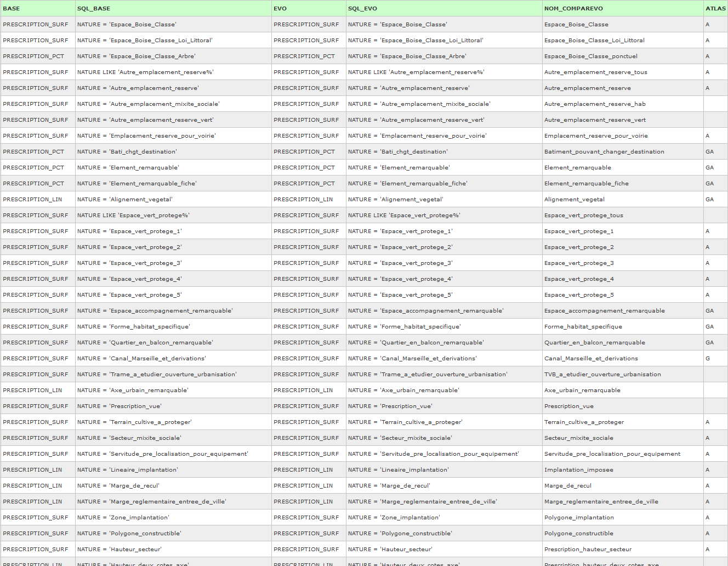Select ATLAS value G in Canal_Marseille row
This screenshot has width=728, height=566.
point(708,358)
